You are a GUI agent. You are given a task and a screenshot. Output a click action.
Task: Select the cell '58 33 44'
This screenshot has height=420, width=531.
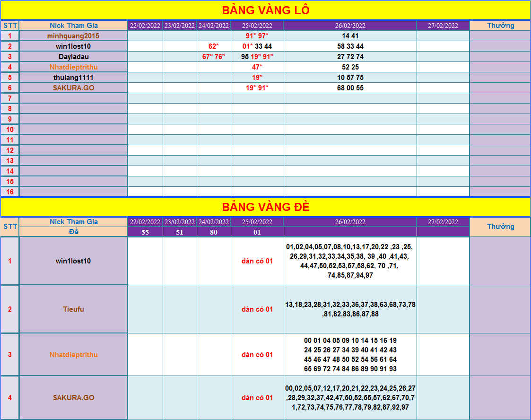(x=350, y=46)
